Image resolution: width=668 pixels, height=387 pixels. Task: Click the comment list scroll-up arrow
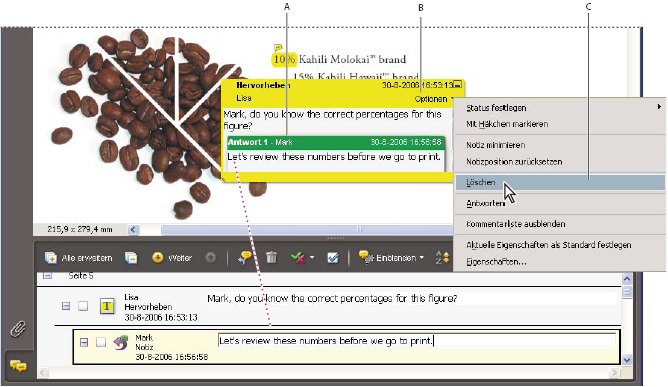[x=626, y=279]
